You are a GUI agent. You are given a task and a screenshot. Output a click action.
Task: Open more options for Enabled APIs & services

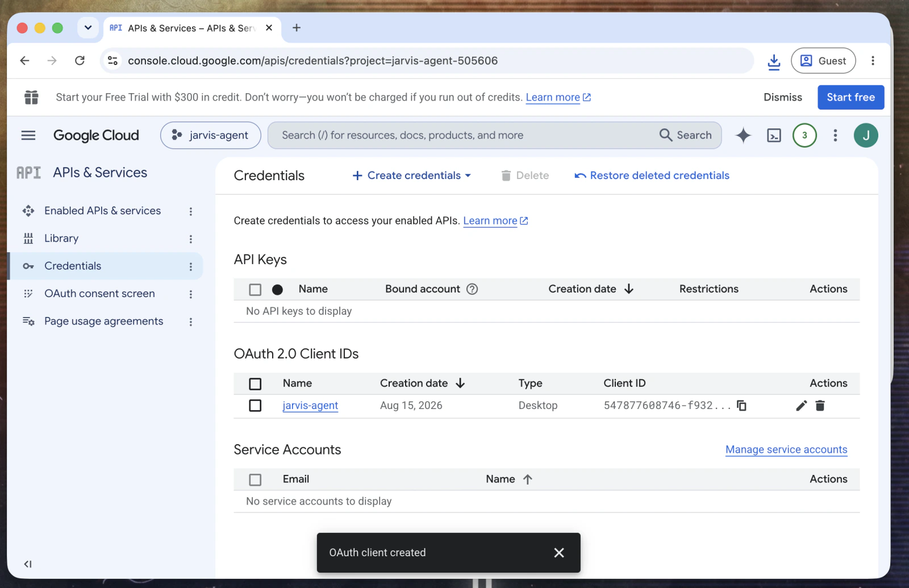191,211
